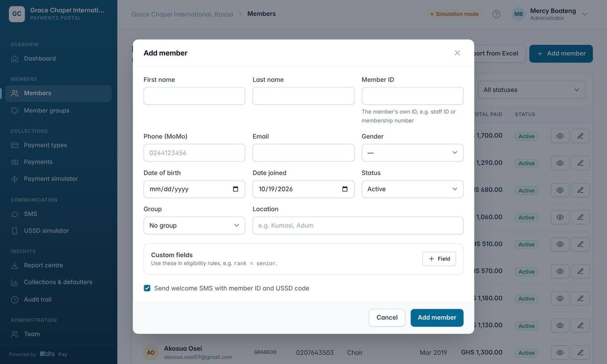607x364 pixels.
Task: Edit the Akosua Osei row pencil icon
Action: click(581, 352)
